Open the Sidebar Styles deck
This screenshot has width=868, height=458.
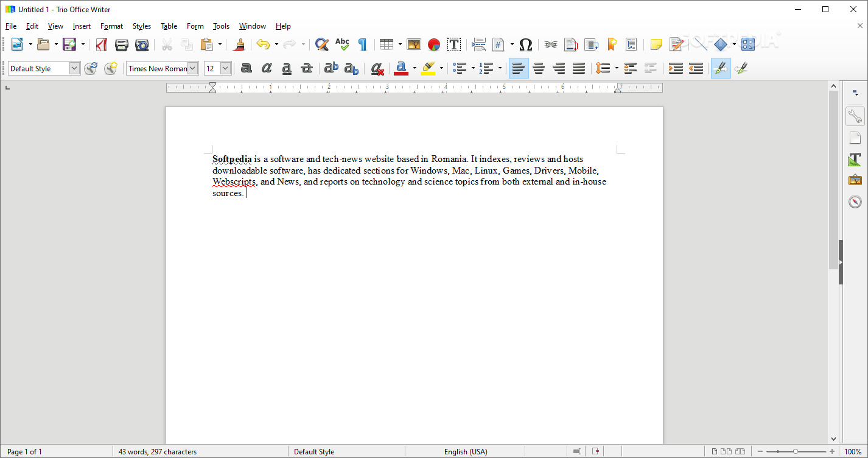[x=855, y=160]
